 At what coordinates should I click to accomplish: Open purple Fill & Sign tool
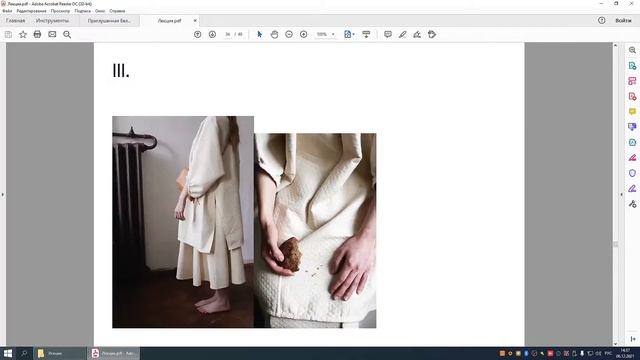click(x=632, y=188)
